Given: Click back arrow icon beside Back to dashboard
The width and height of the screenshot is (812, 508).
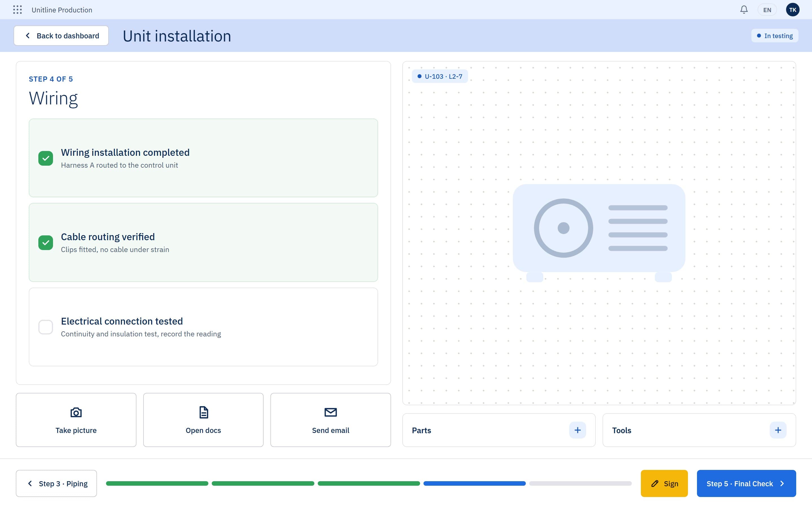Looking at the screenshot, I should (28, 36).
